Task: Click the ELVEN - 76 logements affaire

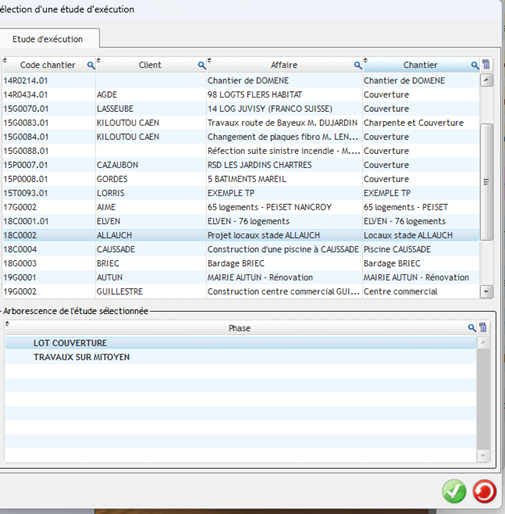Action: (248, 221)
